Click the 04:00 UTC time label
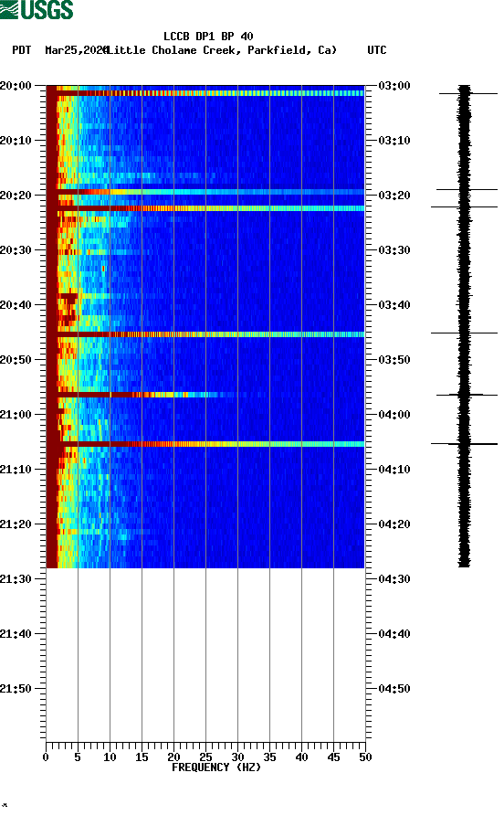The width and height of the screenshot is (504, 815). click(x=394, y=415)
